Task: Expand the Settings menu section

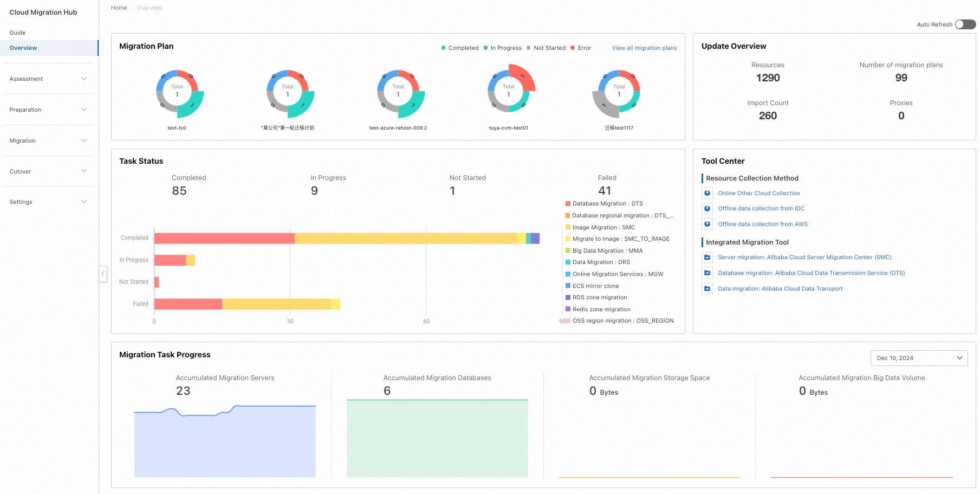Action: pyautogui.click(x=48, y=202)
